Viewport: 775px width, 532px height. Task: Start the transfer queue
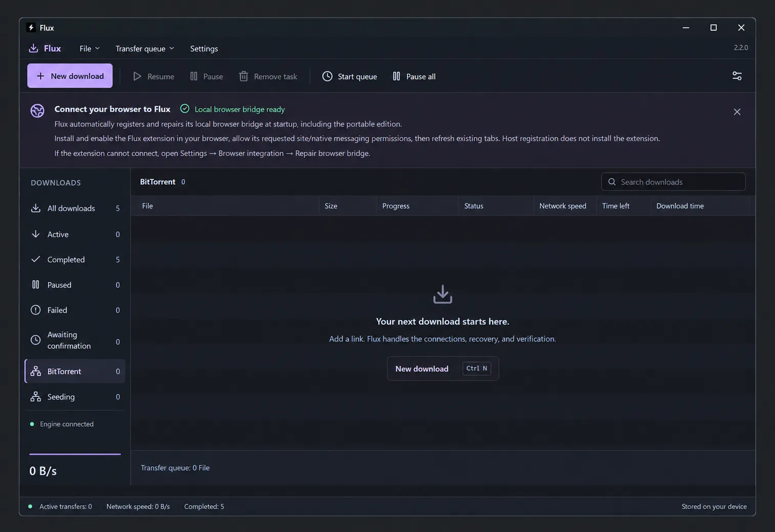pyautogui.click(x=350, y=76)
